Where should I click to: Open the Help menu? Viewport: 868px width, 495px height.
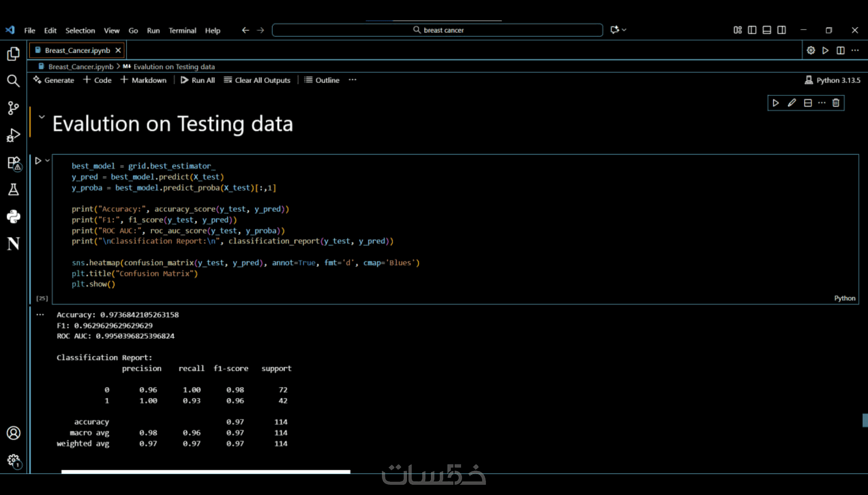click(213, 30)
